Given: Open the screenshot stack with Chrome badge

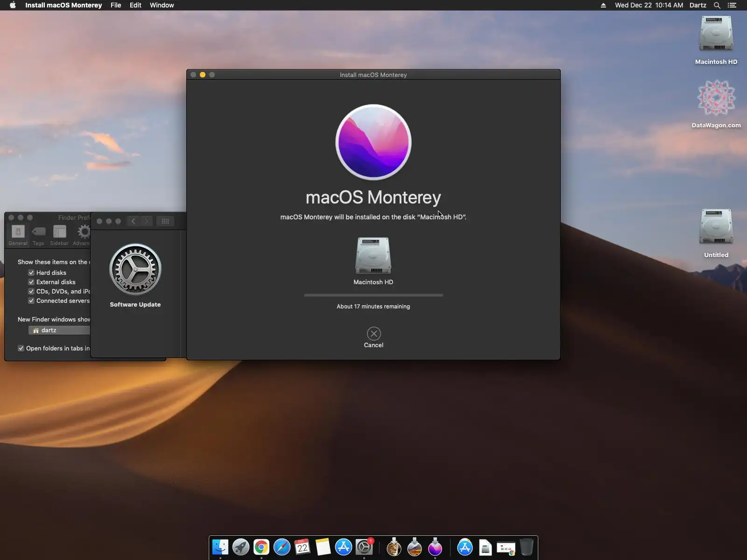Looking at the screenshot, I should tap(506, 548).
